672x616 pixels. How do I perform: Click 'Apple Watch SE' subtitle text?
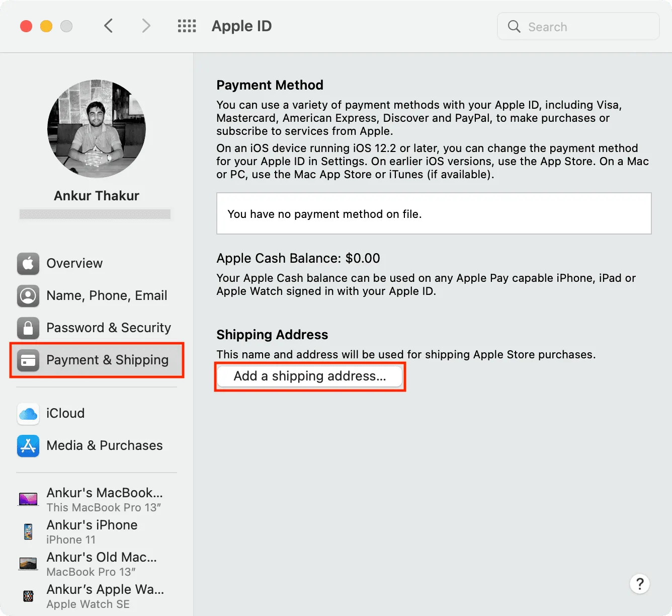point(88,604)
